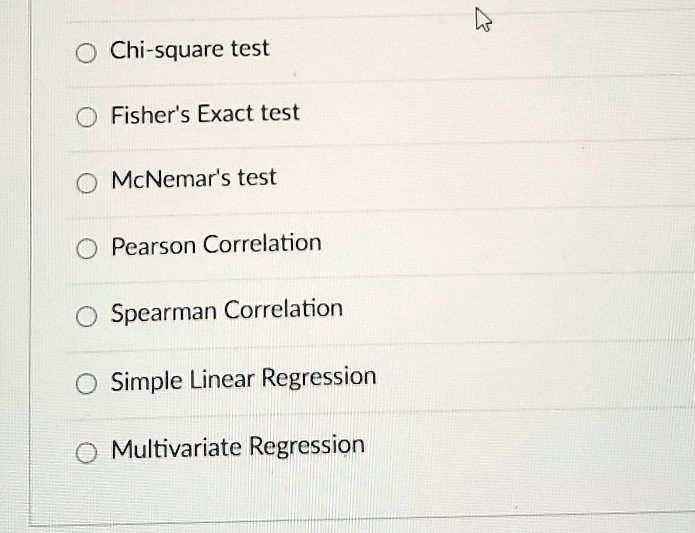Mark the McNemar's test radio button
Viewport: 695px width, 533px height.
pos(86,183)
